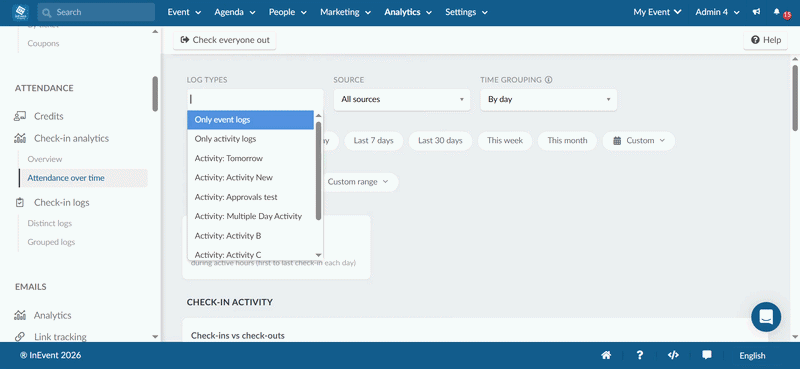The height and width of the screenshot is (369, 800).
Task: Open Grouped logs in sidebar
Action: [51, 242]
